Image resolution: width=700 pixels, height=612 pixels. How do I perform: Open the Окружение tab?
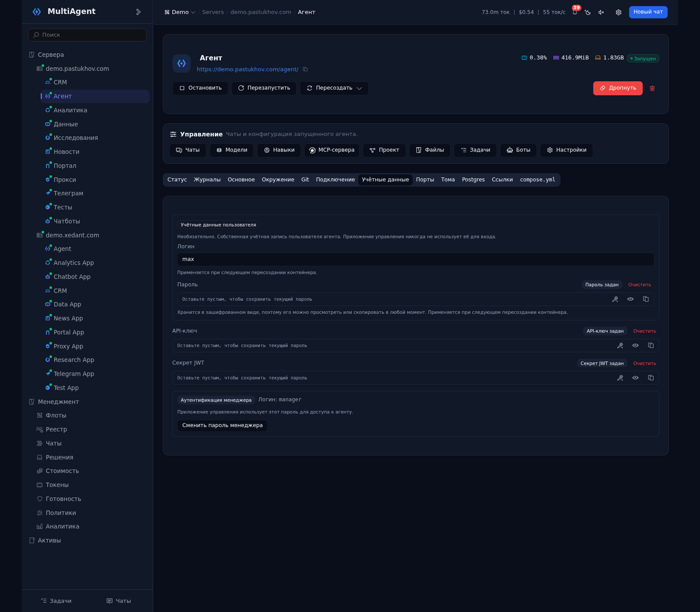coord(278,180)
